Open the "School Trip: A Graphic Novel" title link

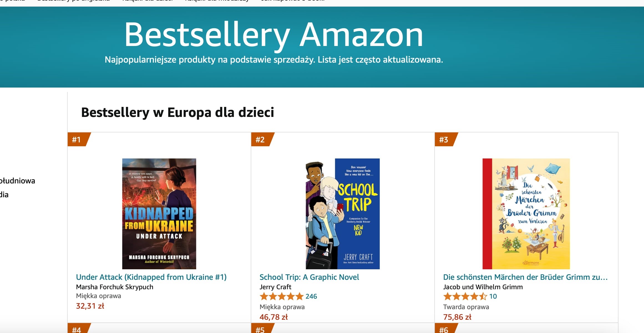point(309,277)
